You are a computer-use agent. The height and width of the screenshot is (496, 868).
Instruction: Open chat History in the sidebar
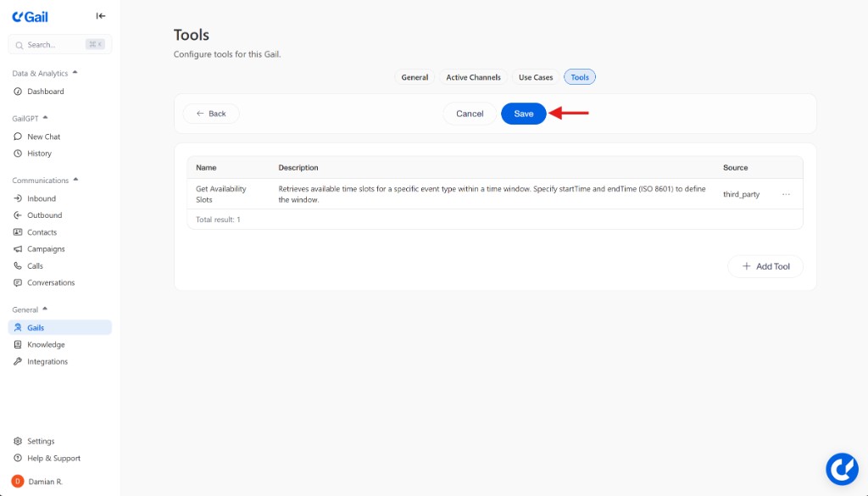[39, 153]
